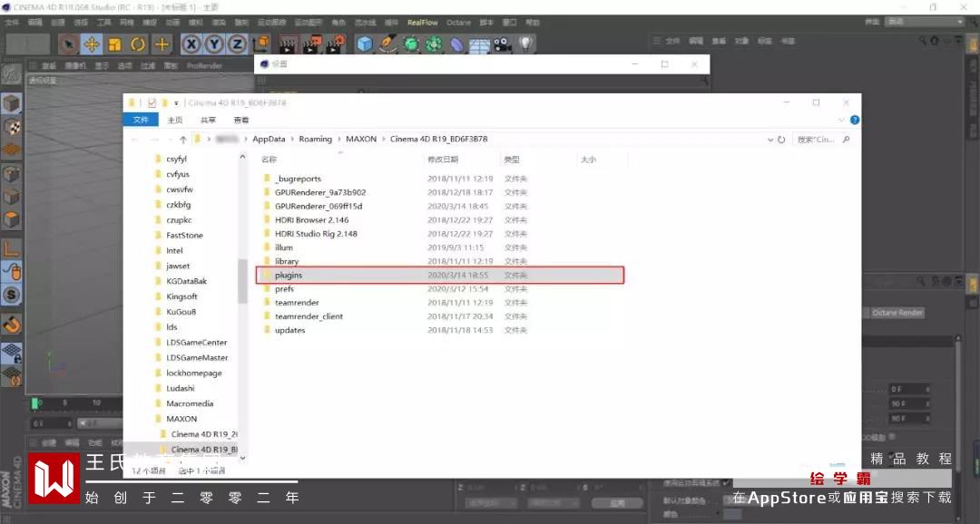Click the Planar Workplane icon
The width and height of the screenshot is (980, 524).
(11, 376)
